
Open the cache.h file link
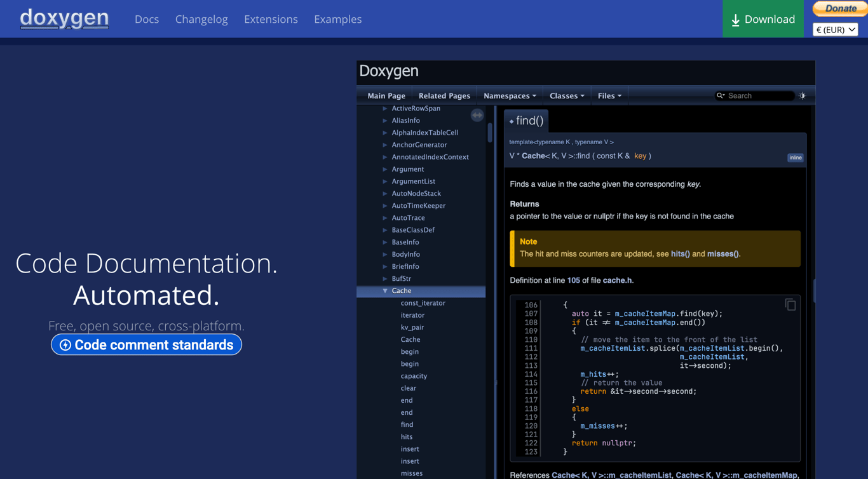(x=617, y=280)
